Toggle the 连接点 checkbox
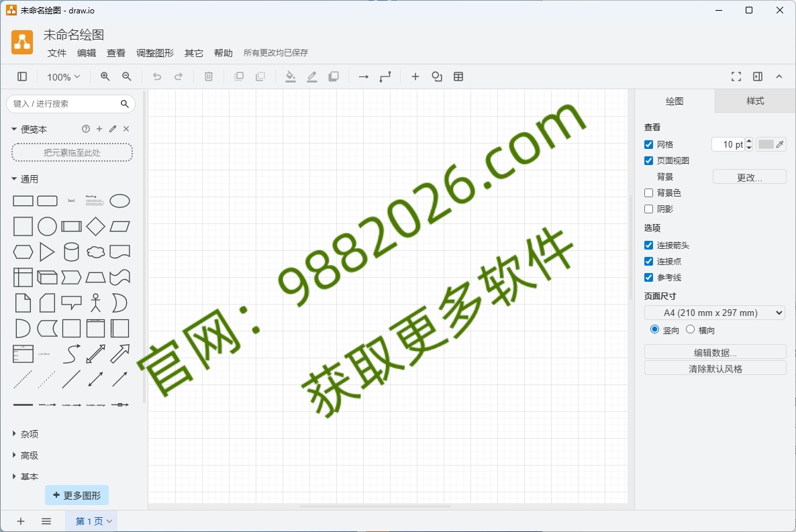This screenshot has height=532, width=796. point(649,262)
